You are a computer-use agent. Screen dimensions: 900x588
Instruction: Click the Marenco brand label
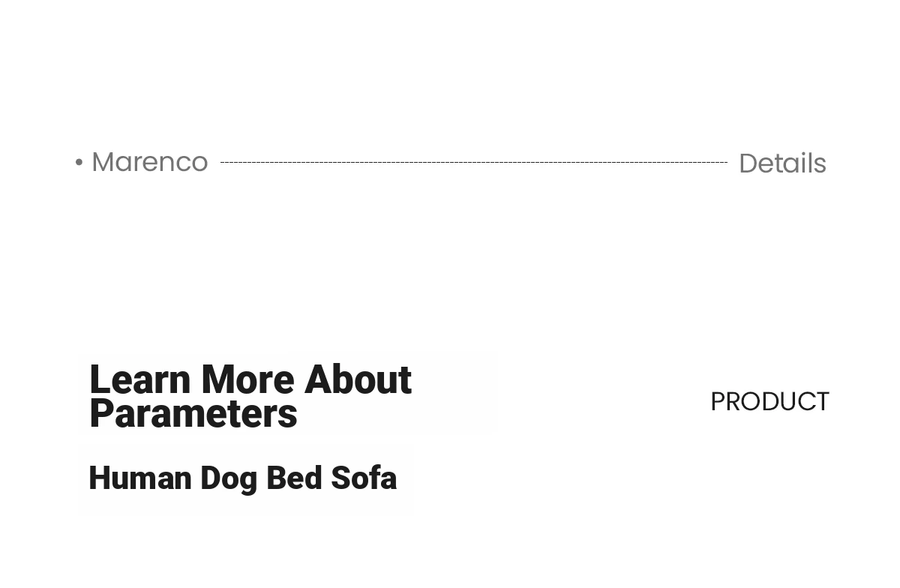click(149, 162)
